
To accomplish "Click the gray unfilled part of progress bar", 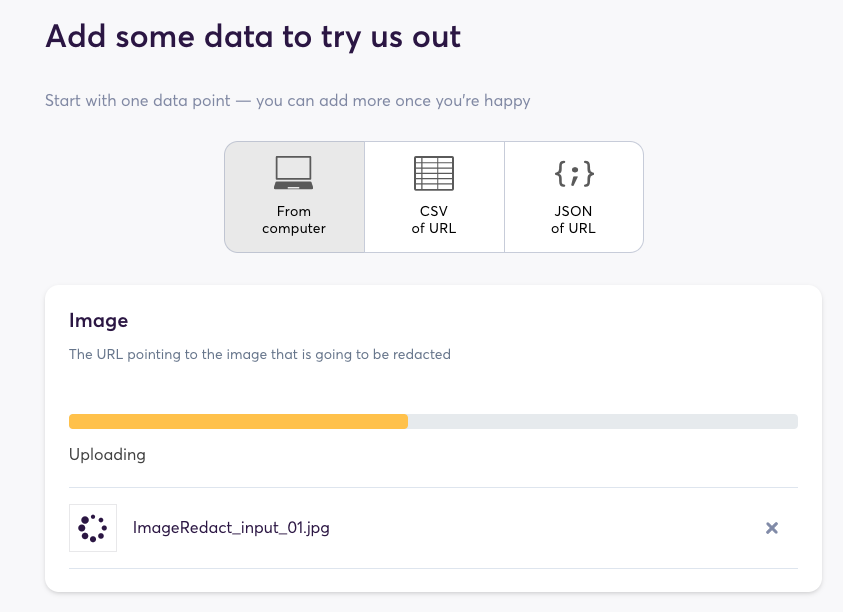I will point(603,422).
